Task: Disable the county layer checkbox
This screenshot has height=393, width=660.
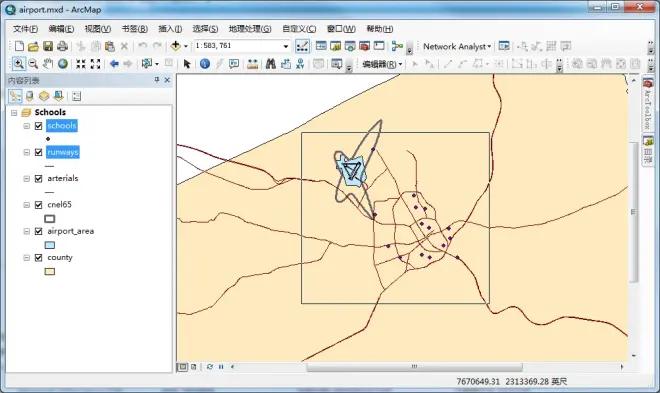Action: pyautogui.click(x=39, y=258)
